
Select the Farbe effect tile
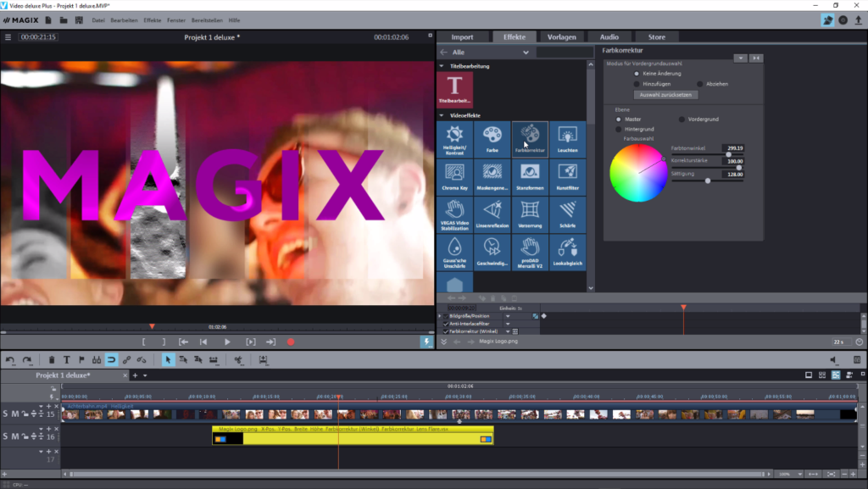pos(492,139)
